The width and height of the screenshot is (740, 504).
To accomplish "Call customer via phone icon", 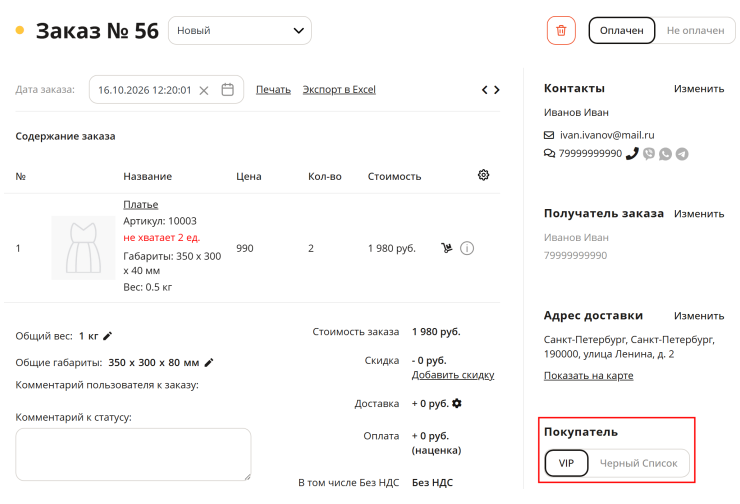I will point(632,153).
